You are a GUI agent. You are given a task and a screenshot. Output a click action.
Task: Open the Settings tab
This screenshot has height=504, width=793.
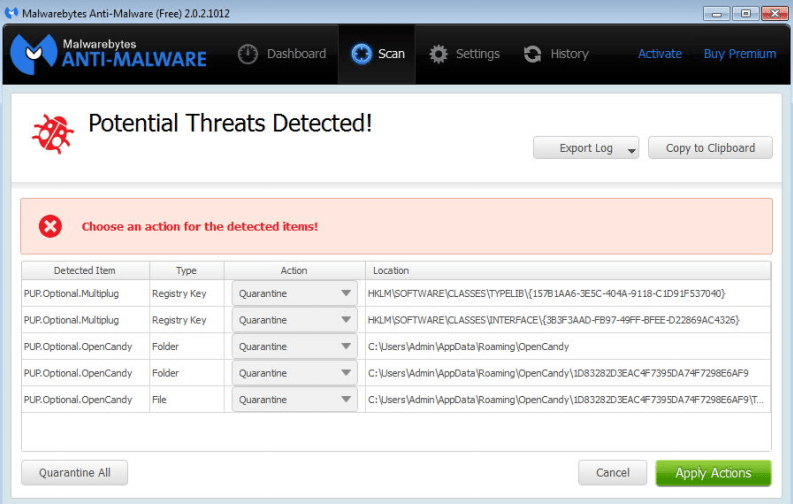pos(464,54)
